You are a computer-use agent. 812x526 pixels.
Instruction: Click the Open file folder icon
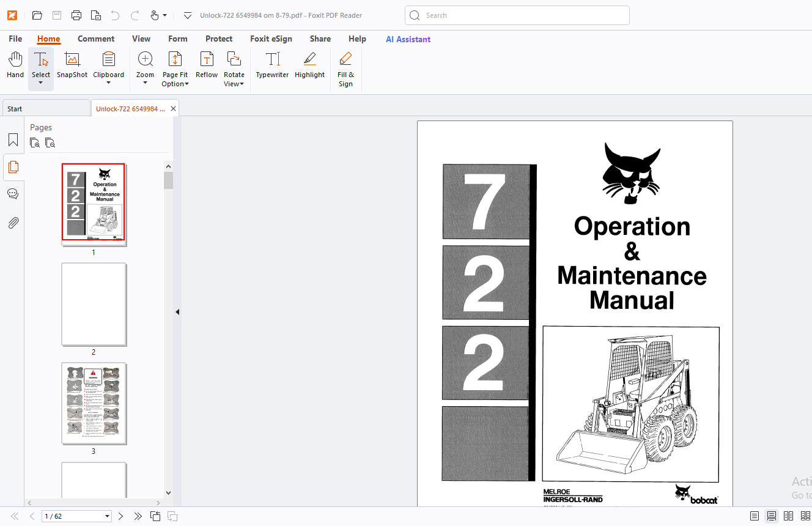(x=37, y=15)
